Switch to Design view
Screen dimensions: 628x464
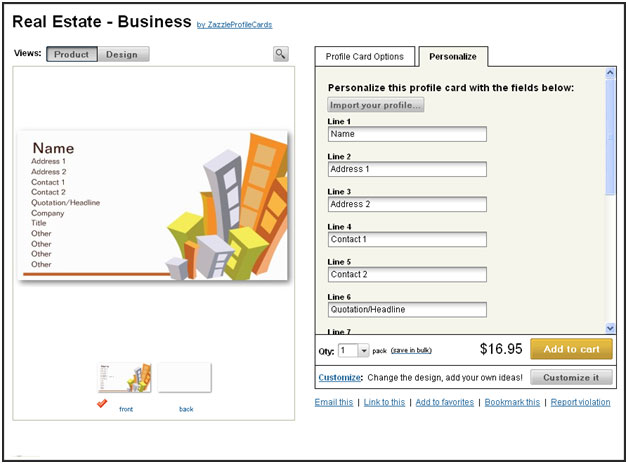click(x=123, y=54)
